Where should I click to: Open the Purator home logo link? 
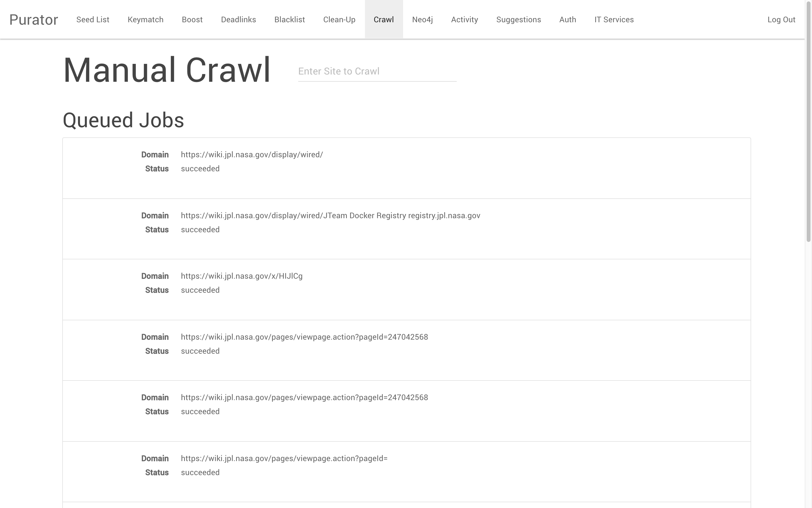coord(34,20)
